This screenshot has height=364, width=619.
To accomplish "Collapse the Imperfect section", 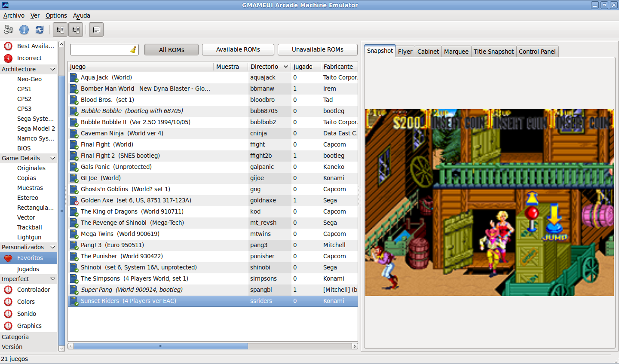I will point(52,279).
